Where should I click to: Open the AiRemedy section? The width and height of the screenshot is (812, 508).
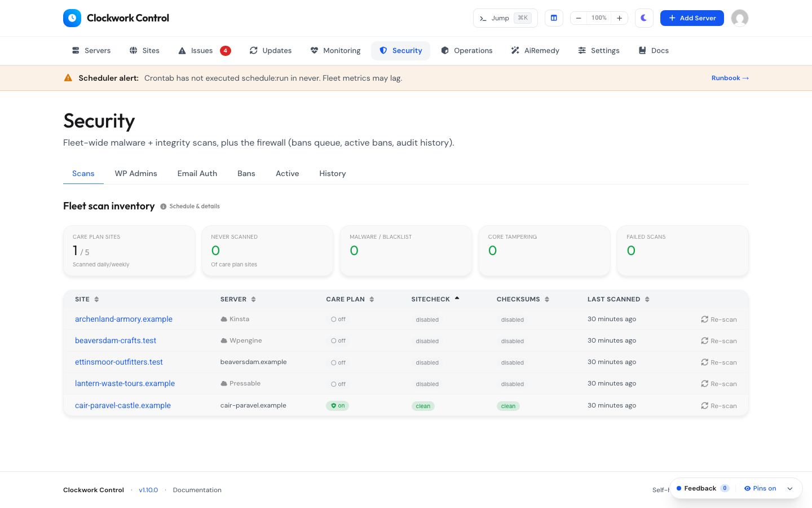coord(535,51)
